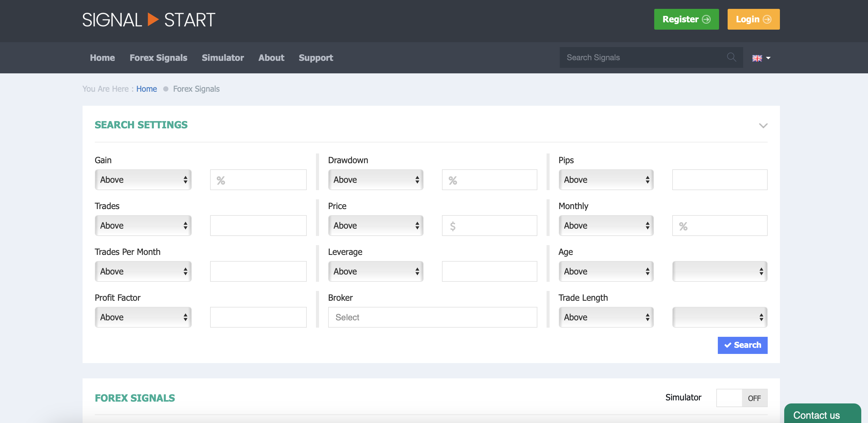Collapse the Search Settings panel chevron

(x=763, y=126)
